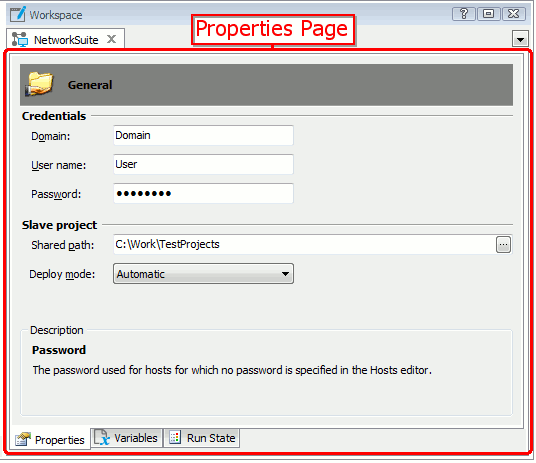This screenshot has width=536, height=463.
Task: Click the Variables tab icon
Action: (x=102, y=438)
